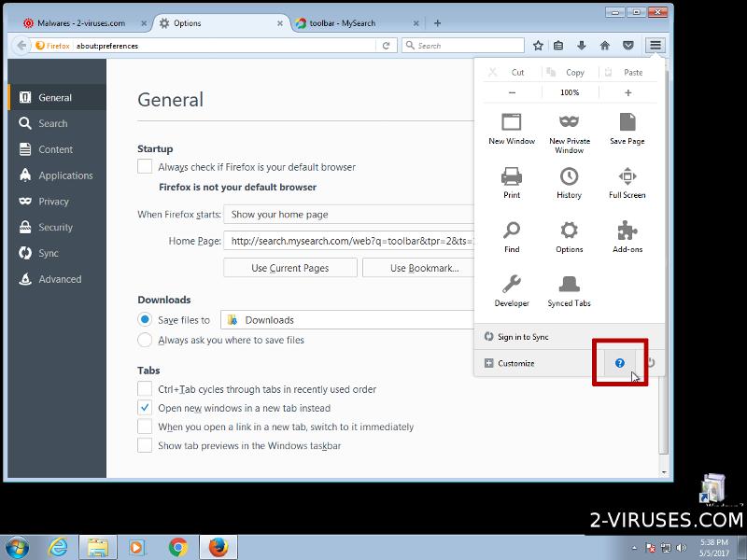Screen dimensions: 747x560
Task: Toggle the hamburger menu button
Action: click(655, 46)
